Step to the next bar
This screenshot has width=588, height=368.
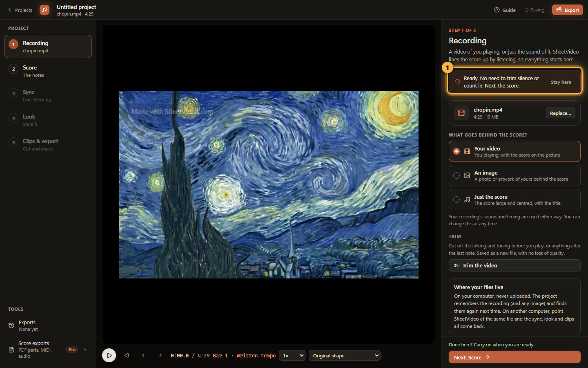160,355
